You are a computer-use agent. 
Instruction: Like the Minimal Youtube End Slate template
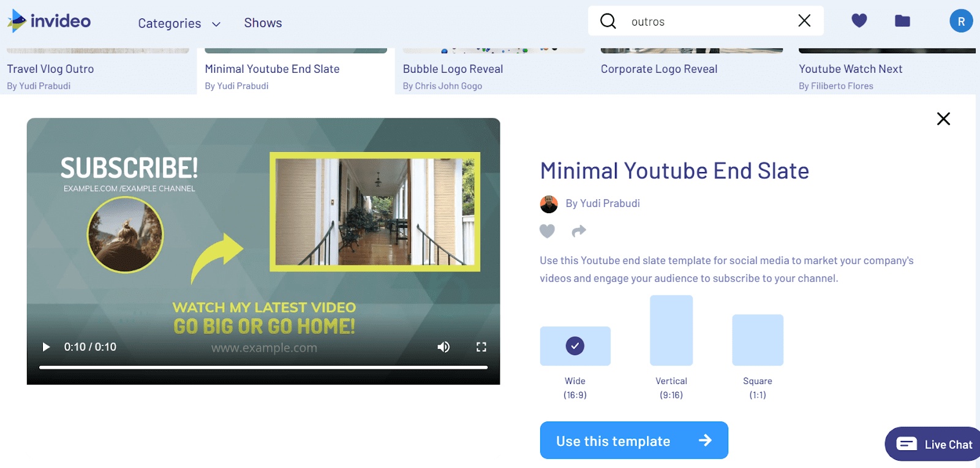(x=547, y=231)
